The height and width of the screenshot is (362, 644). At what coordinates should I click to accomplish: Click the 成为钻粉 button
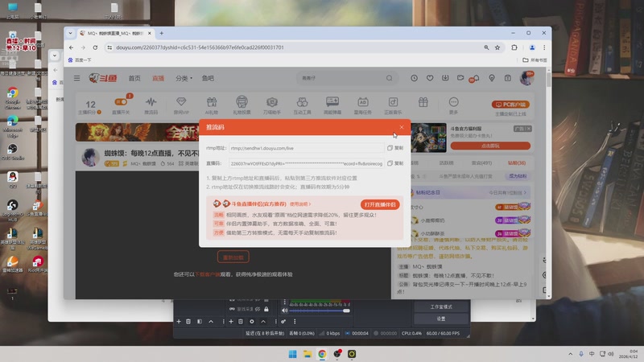click(x=518, y=176)
